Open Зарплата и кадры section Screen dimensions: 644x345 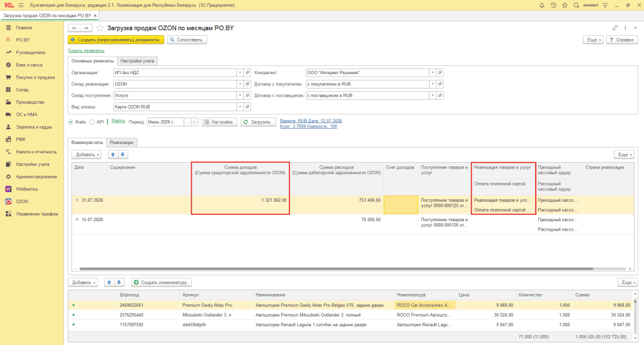coord(34,127)
